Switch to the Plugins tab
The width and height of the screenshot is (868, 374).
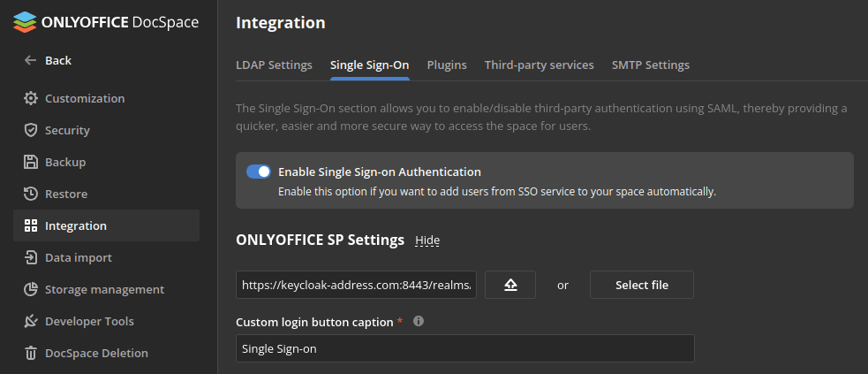click(x=447, y=65)
